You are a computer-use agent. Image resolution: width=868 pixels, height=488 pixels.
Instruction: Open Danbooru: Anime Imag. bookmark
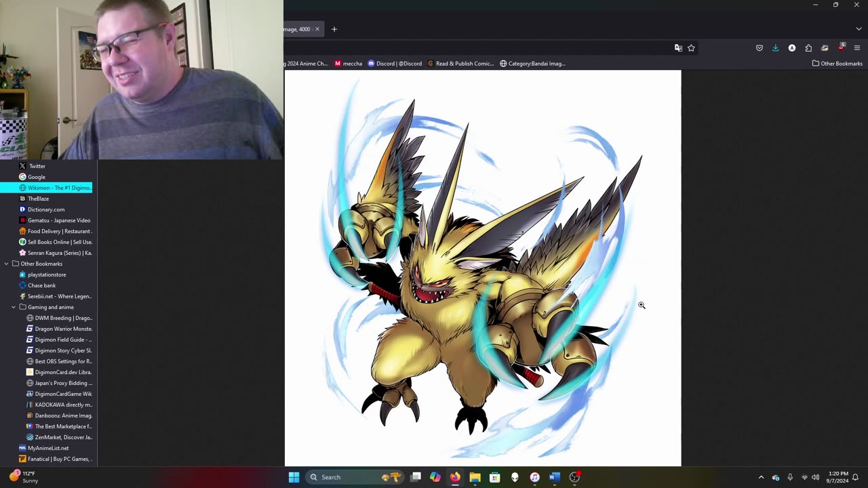click(x=59, y=415)
